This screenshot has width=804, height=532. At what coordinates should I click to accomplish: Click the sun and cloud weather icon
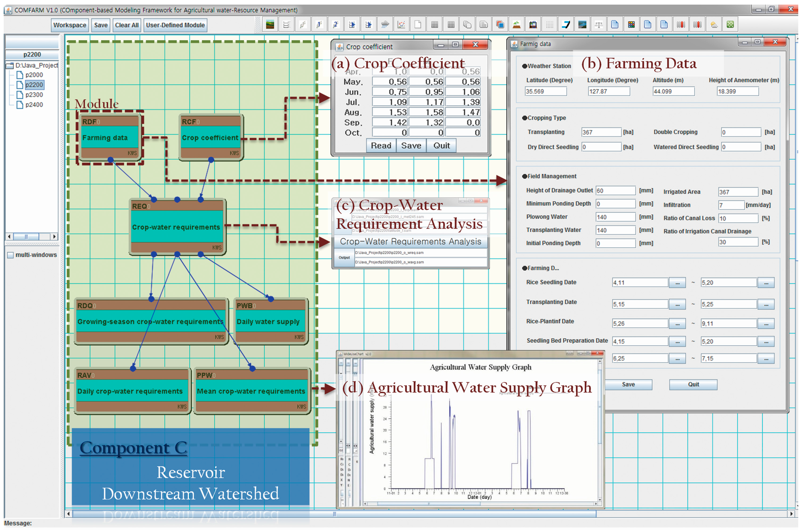[x=714, y=25]
